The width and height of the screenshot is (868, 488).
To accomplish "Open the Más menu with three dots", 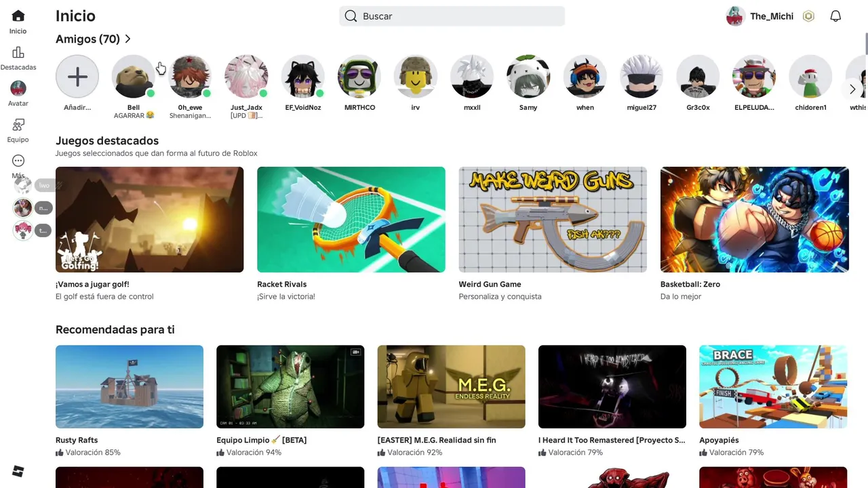I will 18,161.
